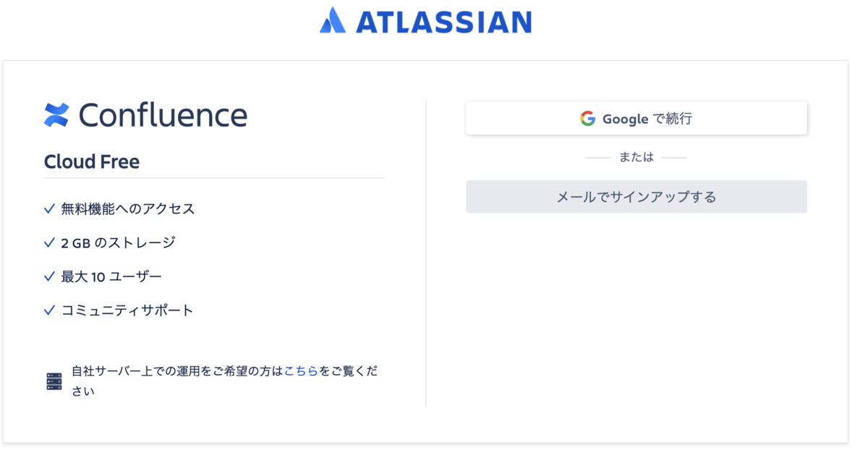Image resolution: width=868 pixels, height=461 pixels.
Task: Click the Confluence product name text
Action: click(x=165, y=114)
